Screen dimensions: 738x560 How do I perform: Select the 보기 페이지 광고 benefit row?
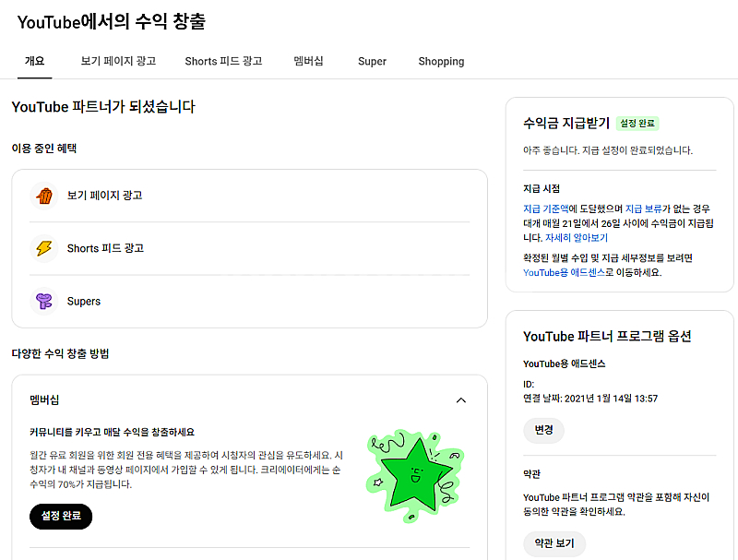point(249,196)
